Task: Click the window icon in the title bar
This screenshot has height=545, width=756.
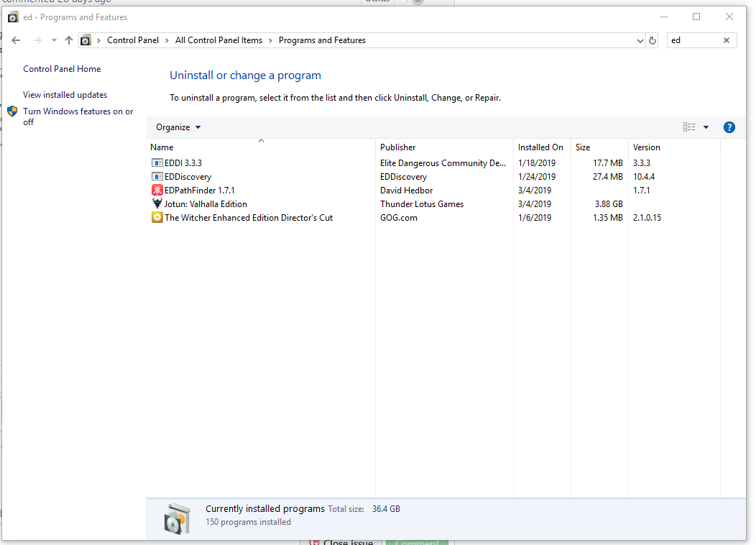Action: [x=13, y=17]
